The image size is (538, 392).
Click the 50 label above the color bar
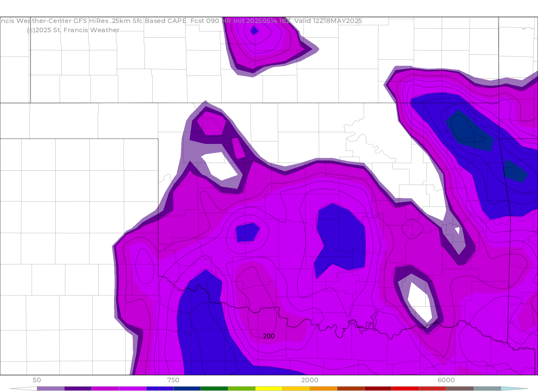(x=37, y=380)
